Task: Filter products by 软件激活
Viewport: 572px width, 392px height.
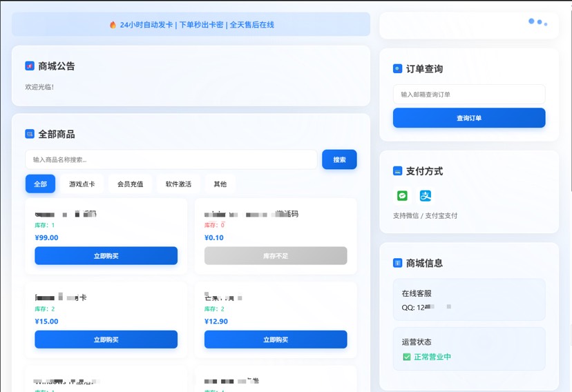Action: click(178, 184)
